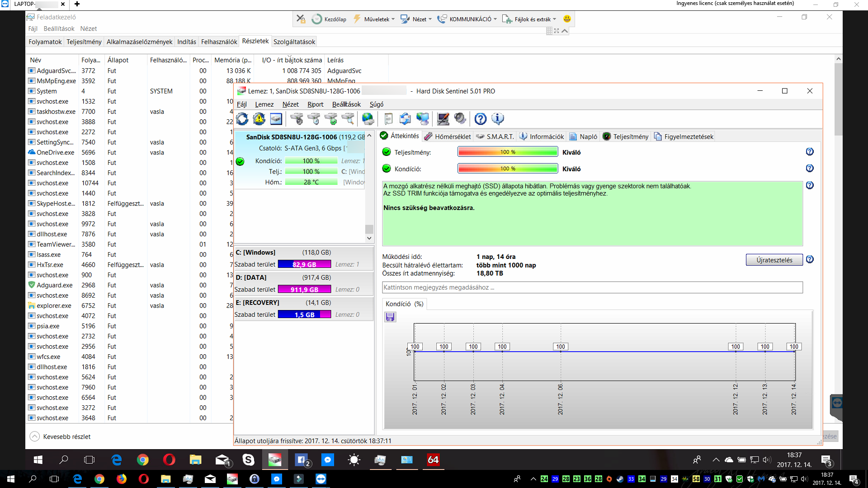Viewport: 868px width, 488px height.
Task: Click the Kondíció 100 % health bar in overview
Action: coord(508,169)
